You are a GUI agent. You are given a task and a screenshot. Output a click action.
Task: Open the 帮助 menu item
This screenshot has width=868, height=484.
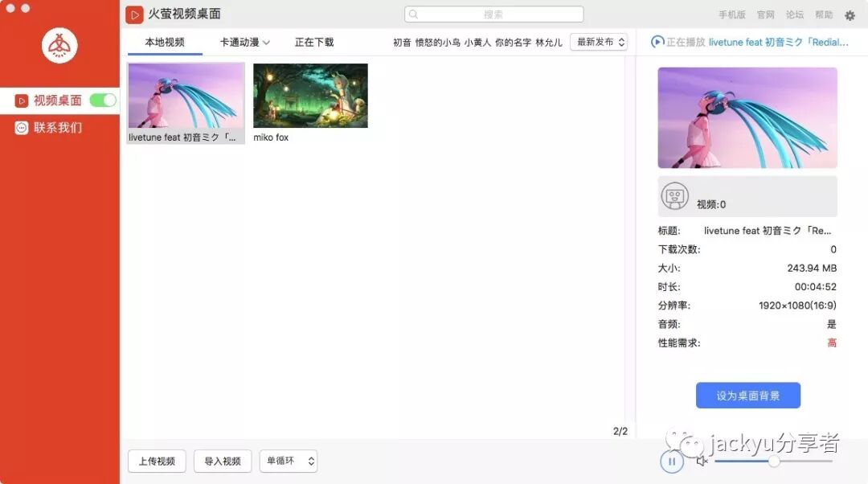[x=824, y=15]
